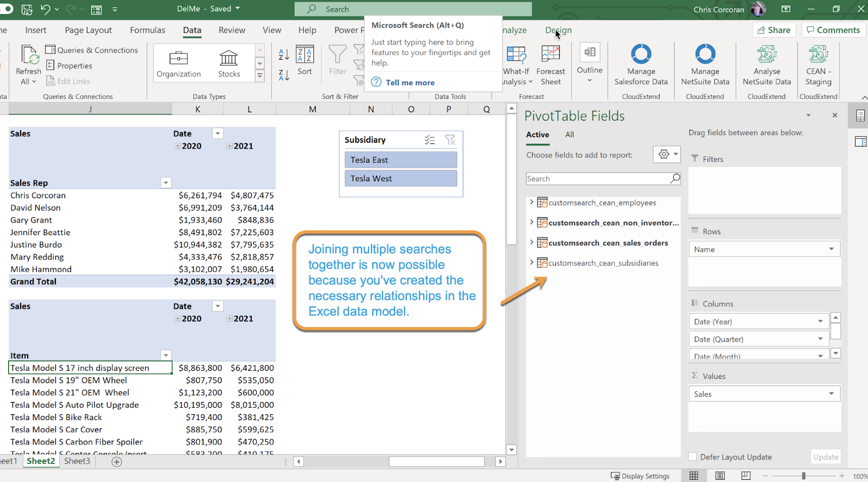
Task: Switch to Page Layout view in status bar
Action: (720, 476)
